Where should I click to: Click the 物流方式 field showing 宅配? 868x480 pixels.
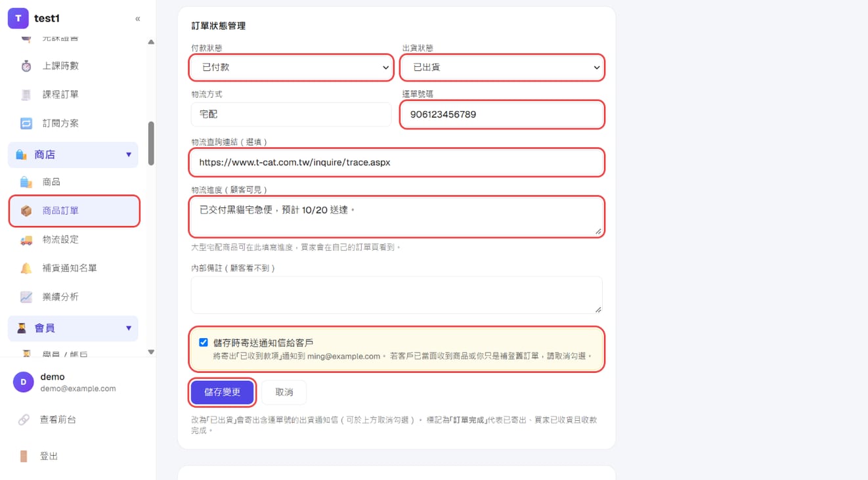pos(291,114)
